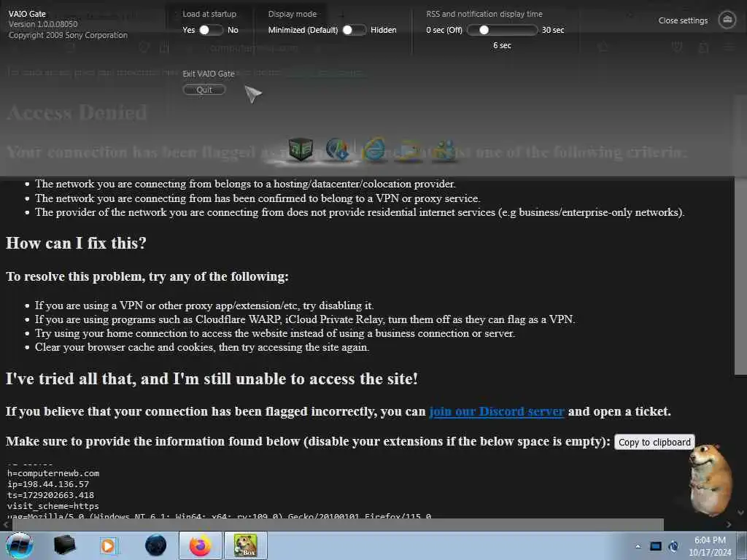Screen dimensions: 747x560
Task: Click the 'Hidden' display mode label
Action: tap(384, 30)
